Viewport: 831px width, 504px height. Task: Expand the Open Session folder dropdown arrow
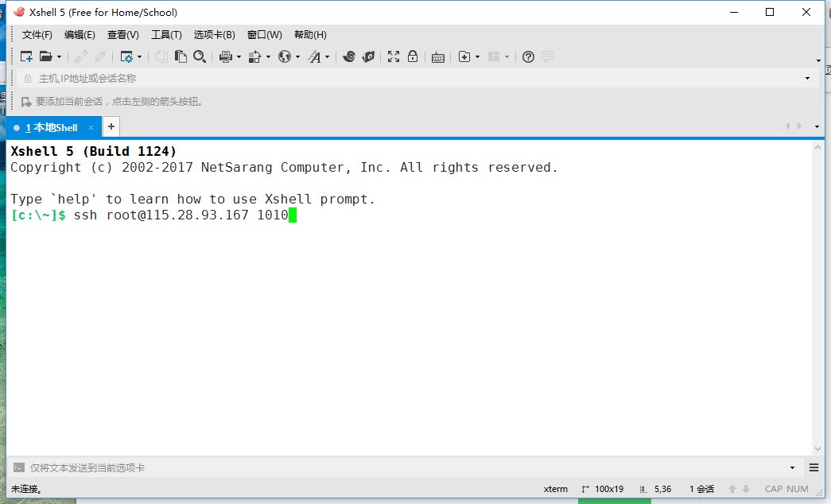click(x=59, y=57)
